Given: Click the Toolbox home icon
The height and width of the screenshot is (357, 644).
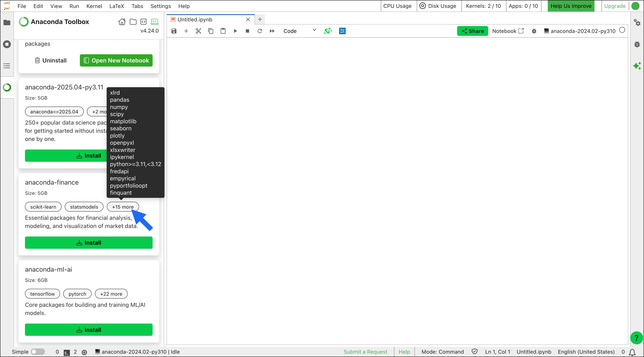Looking at the screenshot, I should [122, 22].
